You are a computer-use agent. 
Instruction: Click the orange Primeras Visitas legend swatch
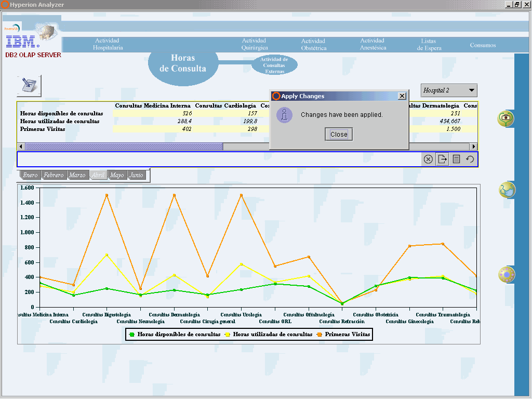coord(320,335)
